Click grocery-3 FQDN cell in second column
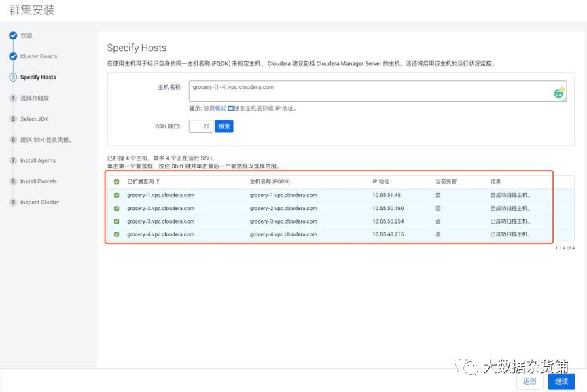Viewport: 587px width, 392px height. point(283,221)
